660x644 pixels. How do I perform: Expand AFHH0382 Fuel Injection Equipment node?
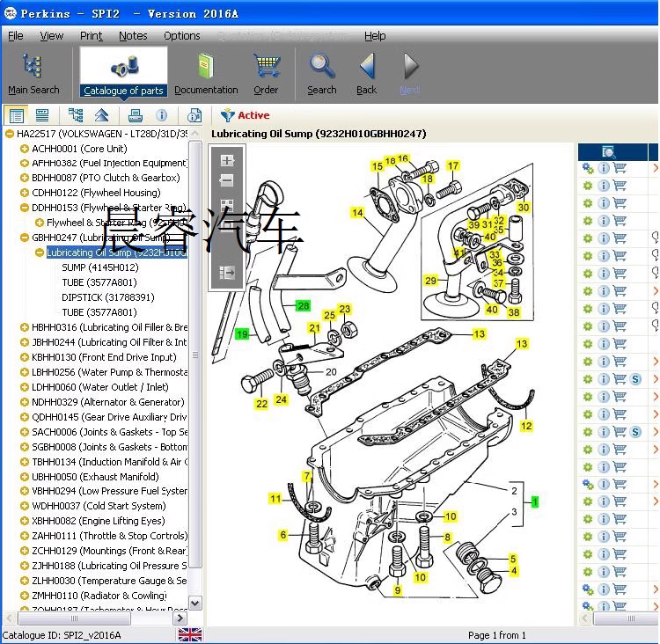(x=25, y=164)
